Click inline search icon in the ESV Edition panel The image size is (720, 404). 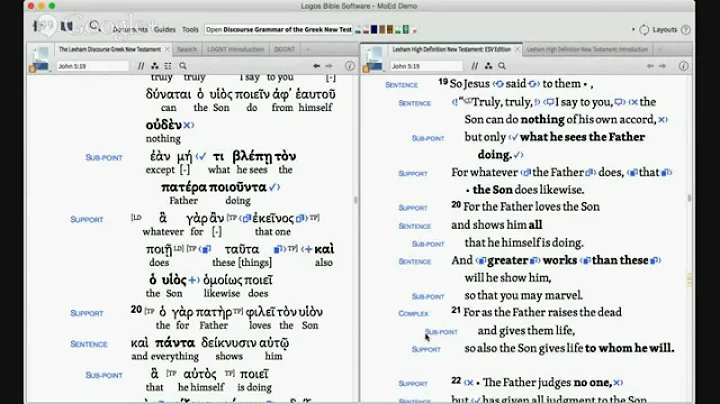(x=502, y=66)
